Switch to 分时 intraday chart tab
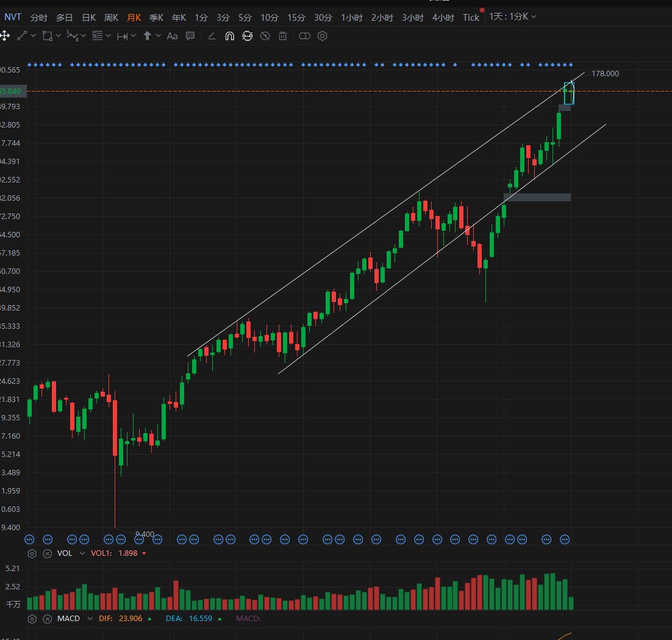672x640 pixels. (38, 18)
